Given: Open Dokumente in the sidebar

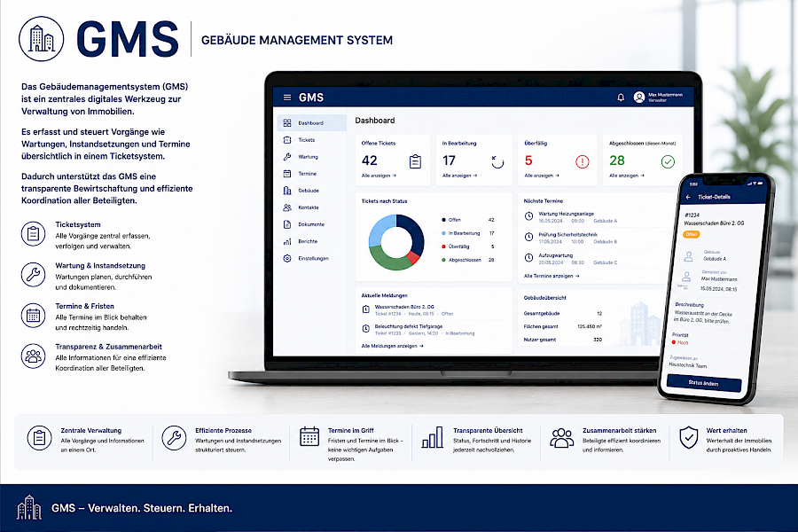Looking at the screenshot, I should click(x=311, y=224).
